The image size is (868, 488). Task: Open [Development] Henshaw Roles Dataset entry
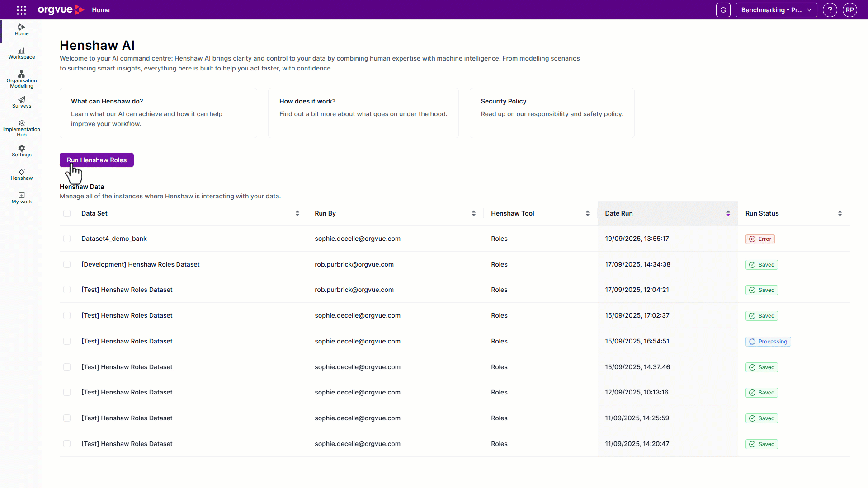141,264
